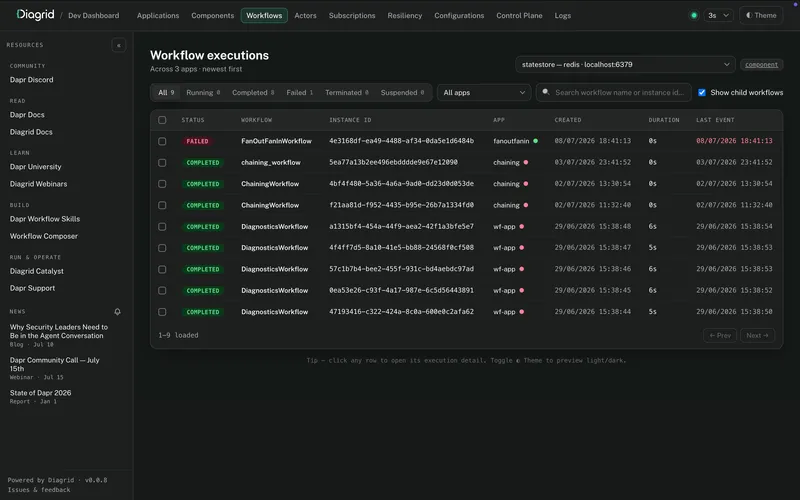This screenshot has width=800, height=500.
Task: Click the failed last event time 08/07/2026 18:41:13
Action: coord(734,141)
